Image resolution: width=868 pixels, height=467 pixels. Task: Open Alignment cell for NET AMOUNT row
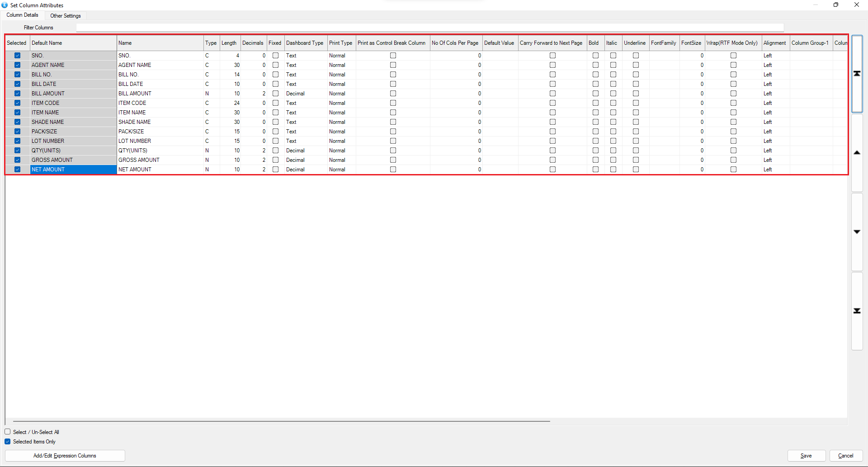[x=775, y=170]
